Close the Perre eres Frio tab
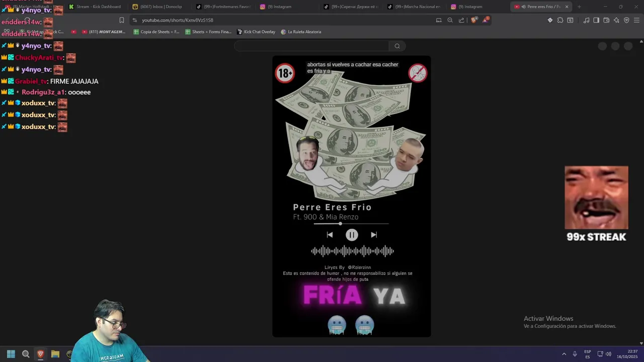This screenshot has width=644, height=362. coord(567,7)
